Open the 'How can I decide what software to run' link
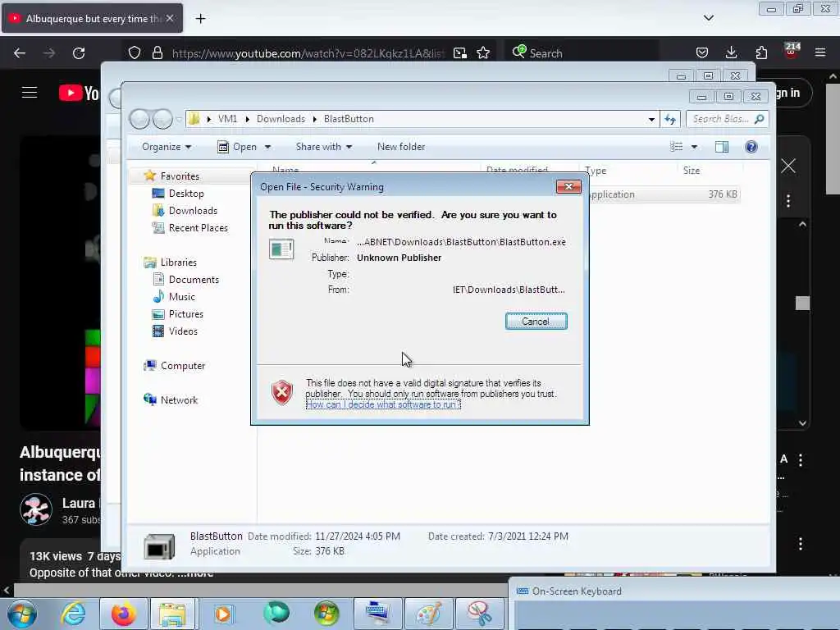Screen dimensions: 840x630 [383, 404]
